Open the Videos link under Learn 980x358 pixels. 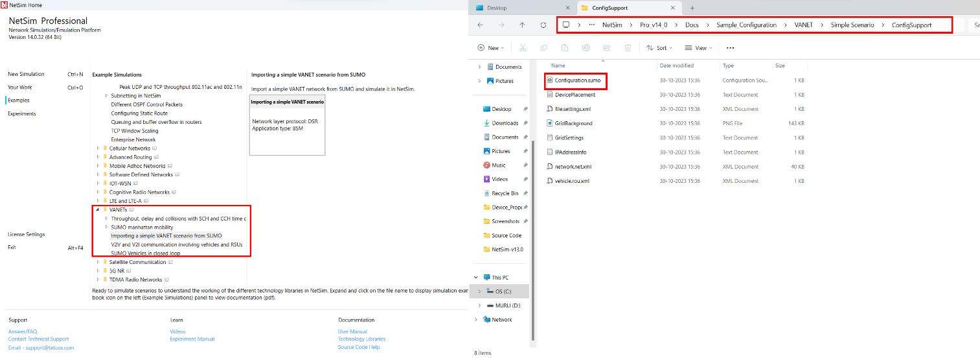(177, 331)
